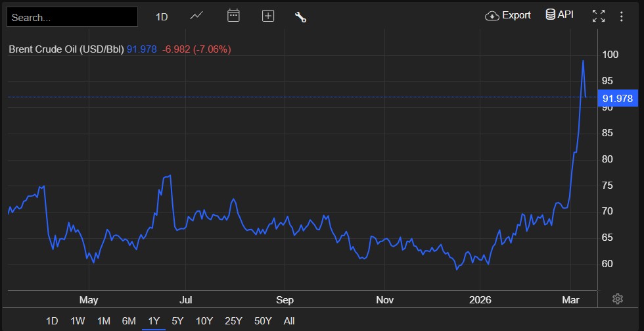Open the 1D interval selector
Image resolution: width=644 pixels, height=331 pixels.
[162, 17]
